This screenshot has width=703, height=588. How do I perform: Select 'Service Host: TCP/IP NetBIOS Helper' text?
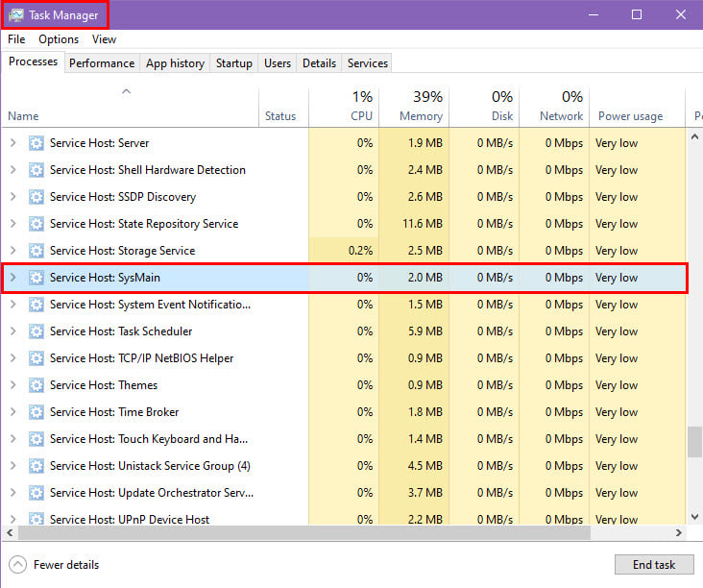point(142,358)
